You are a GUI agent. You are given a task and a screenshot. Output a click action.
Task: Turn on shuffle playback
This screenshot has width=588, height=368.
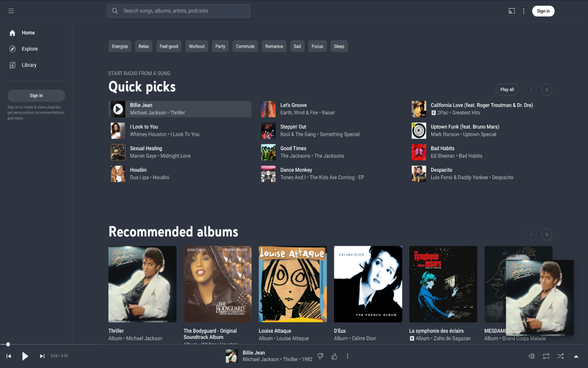pos(560,356)
